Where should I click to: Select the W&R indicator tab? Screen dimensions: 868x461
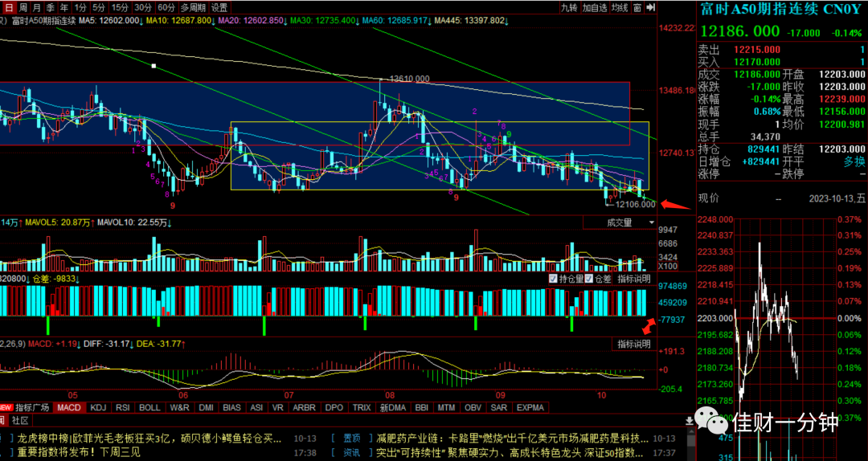point(180,407)
